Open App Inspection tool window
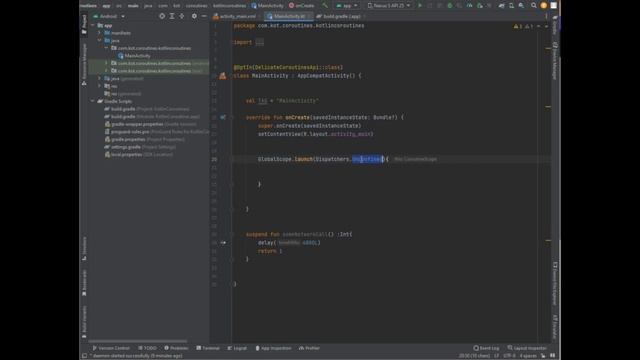The width and height of the screenshot is (640, 360). 273,348
